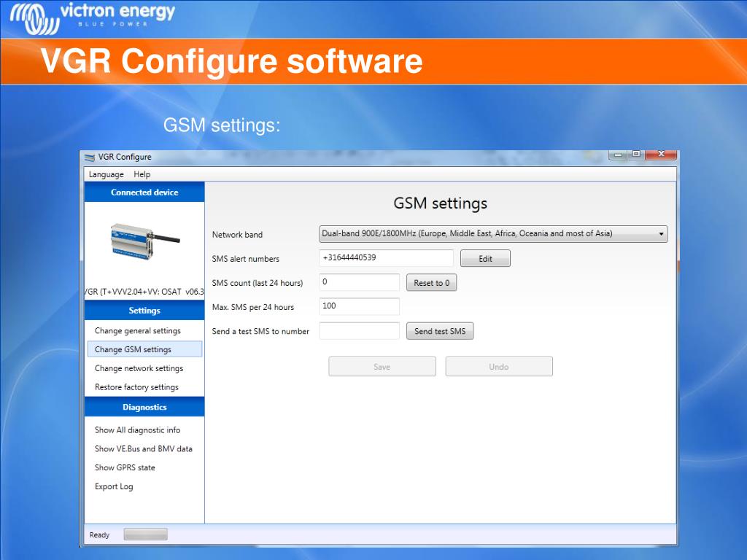Screen dimensions: 747x560
Task: Expand the Network band dropdown
Action: (x=493, y=234)
